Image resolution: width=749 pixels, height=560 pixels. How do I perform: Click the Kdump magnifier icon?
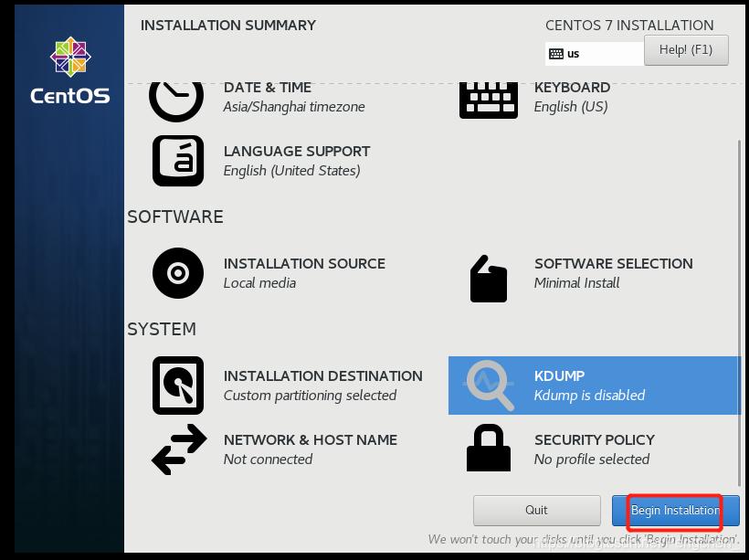point(490,386)
